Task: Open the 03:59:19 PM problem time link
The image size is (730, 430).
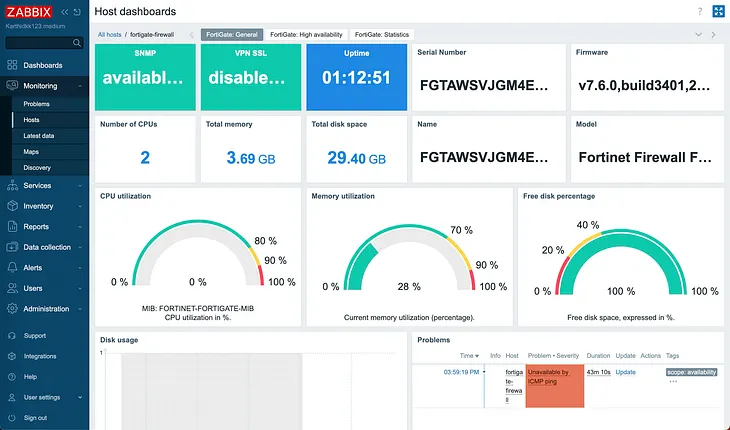Action: pyautogui.click(x=461, y=372)
